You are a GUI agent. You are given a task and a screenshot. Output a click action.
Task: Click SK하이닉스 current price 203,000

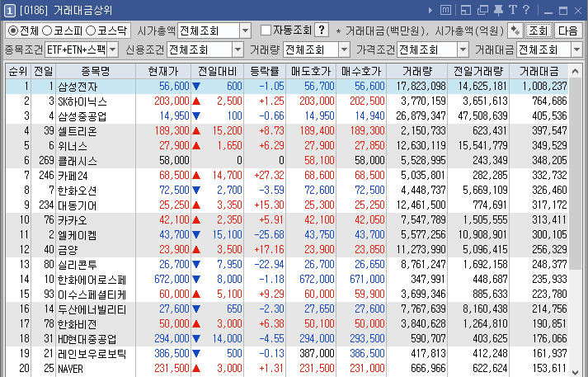(x=172, y=101)
